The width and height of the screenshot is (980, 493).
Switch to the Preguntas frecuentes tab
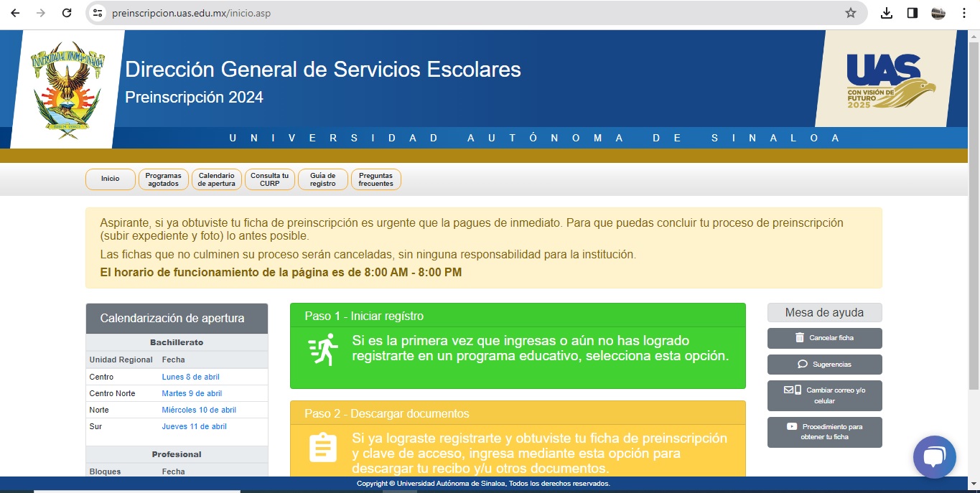pos(375,179)
